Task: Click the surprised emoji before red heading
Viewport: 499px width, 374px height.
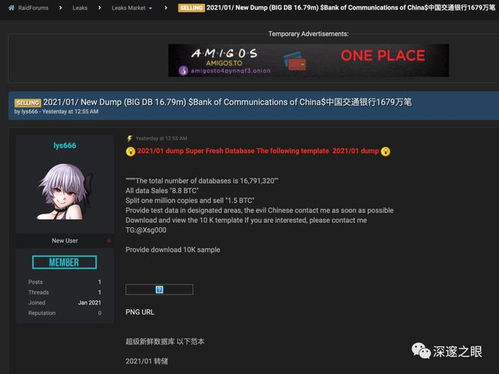Action: [130, 151]
